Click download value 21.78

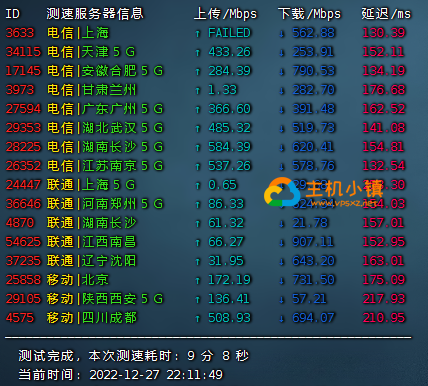310,223
